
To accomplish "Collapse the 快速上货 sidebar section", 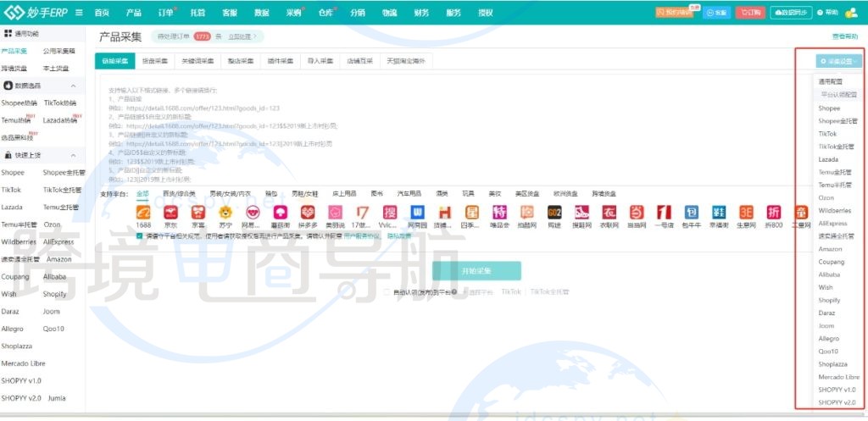I will click(73, 156).
